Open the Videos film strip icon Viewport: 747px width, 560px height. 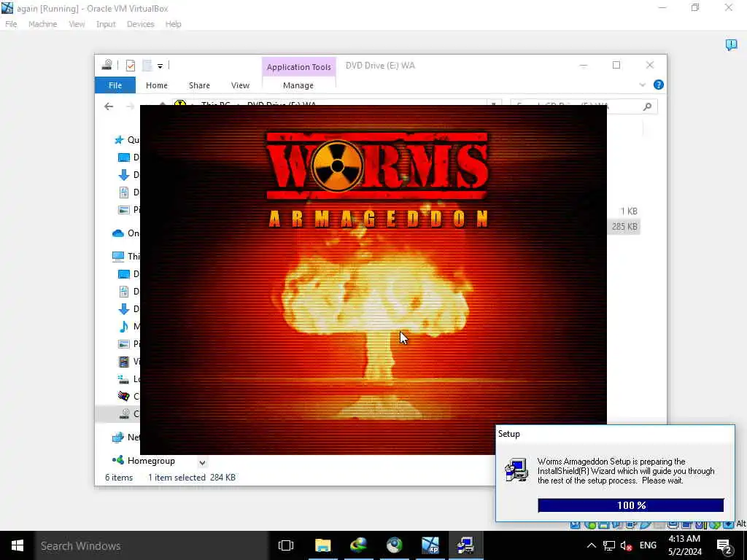click(x=124, y=362)
